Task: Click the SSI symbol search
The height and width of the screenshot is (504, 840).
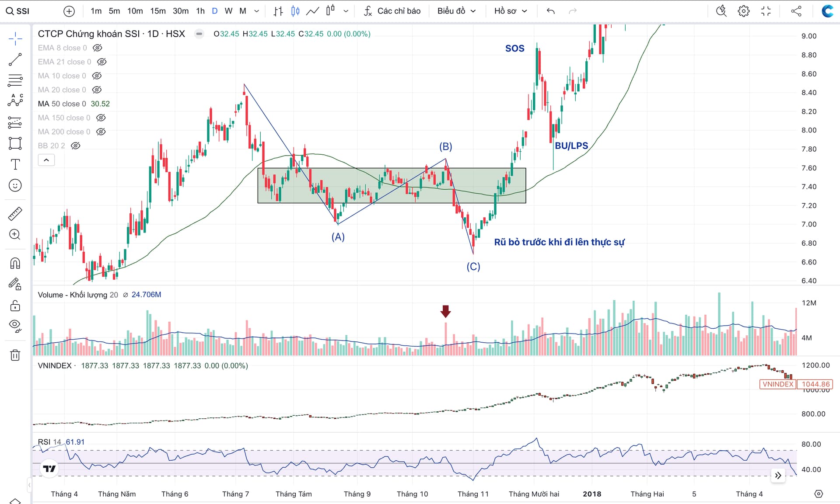Action: click(x=18, y=11)
